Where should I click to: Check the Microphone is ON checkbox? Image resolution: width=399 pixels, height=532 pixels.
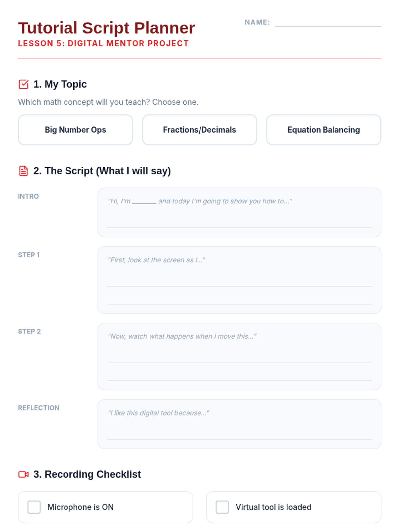(x=34, y=507)
